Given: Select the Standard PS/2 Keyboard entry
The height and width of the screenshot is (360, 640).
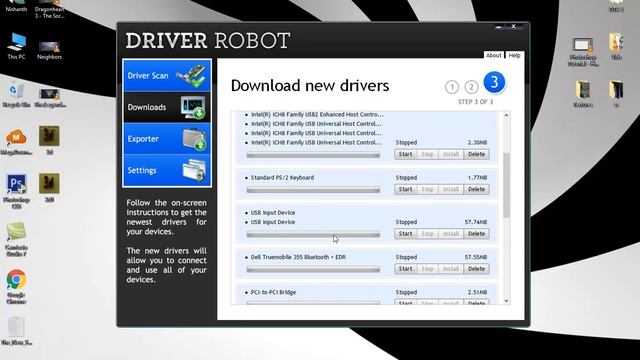Looking at the screenshot, I should pyautogui.click(x=282, y=178).
